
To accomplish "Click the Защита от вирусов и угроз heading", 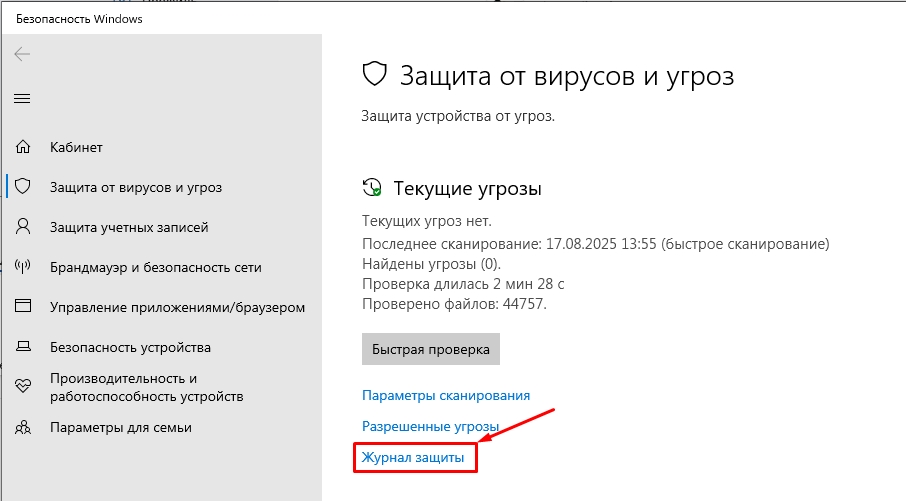I will [567, 76].
